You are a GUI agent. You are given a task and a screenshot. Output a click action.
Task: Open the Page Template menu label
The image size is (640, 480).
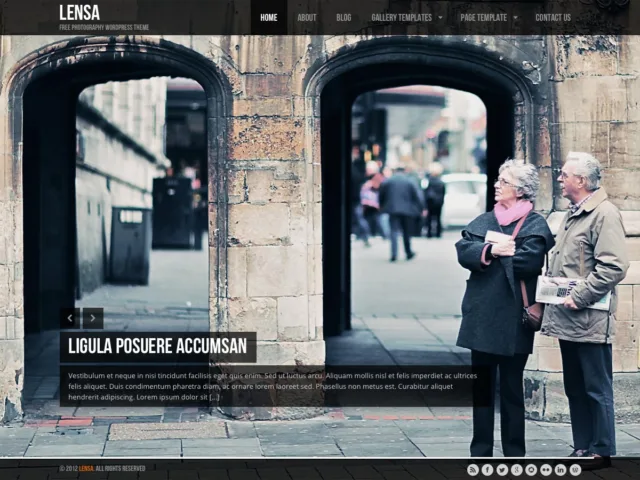tap(484, 18)
